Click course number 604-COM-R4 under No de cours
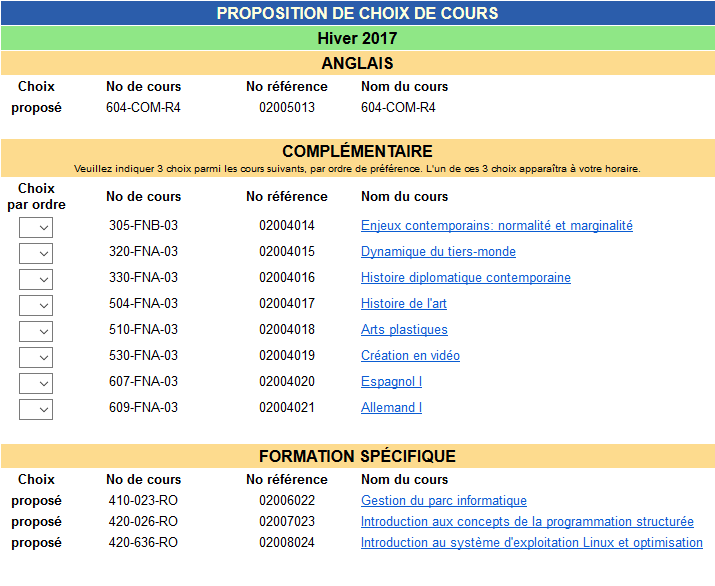Screen dimensions: 715x586 143,108
